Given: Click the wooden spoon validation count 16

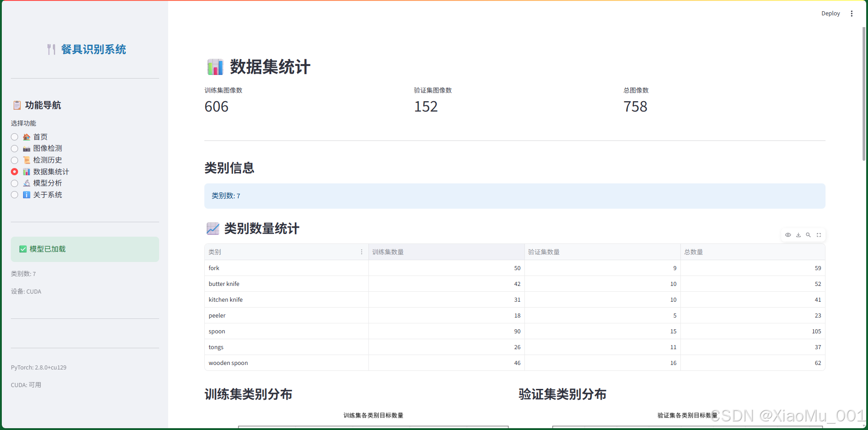Looking at the screenshot, I should (603, 363).
